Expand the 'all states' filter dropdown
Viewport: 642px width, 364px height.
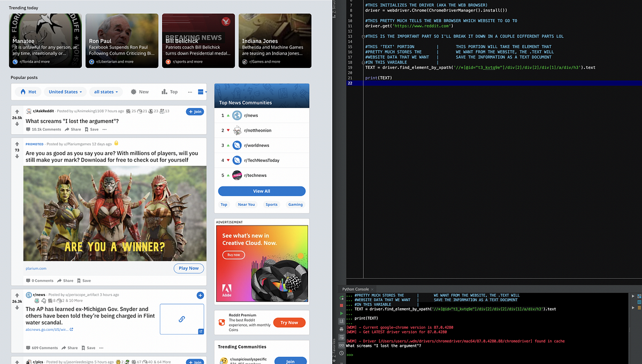coord(105,92)
